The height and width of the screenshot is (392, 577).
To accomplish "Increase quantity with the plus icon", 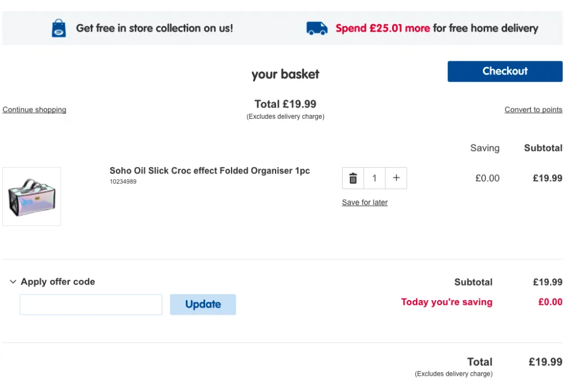I will click(396, 178).
